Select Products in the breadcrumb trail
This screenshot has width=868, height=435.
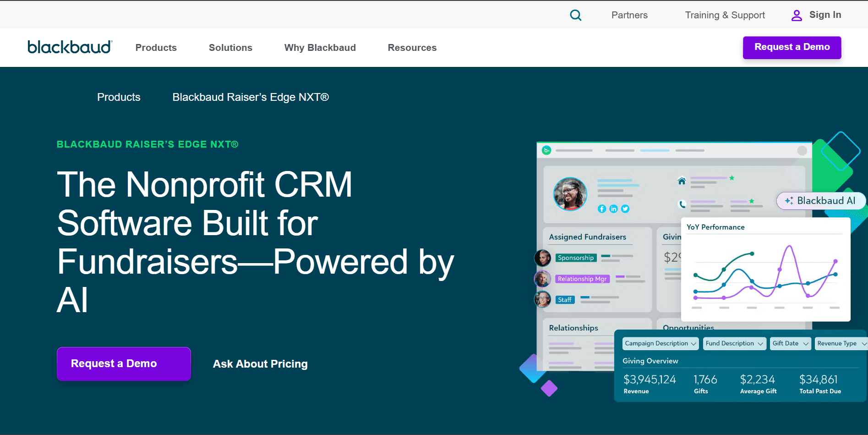tap(119, 97)
